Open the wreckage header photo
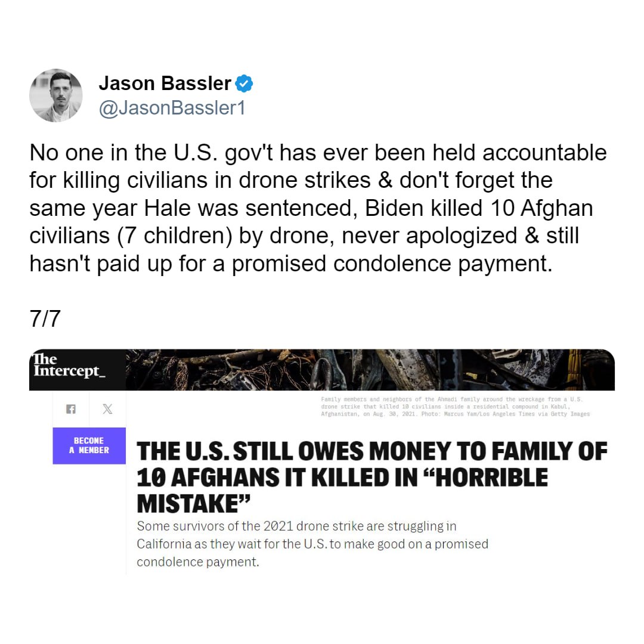644x644 pixels. 370,370
